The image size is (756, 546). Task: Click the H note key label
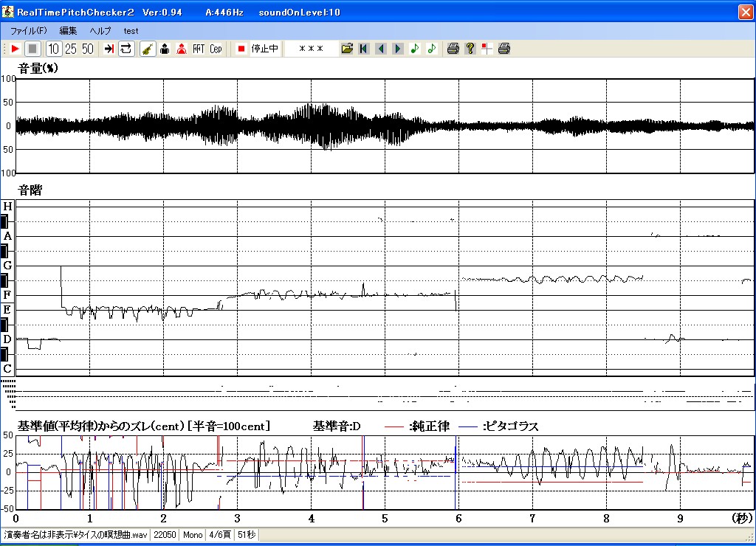click(x=7, y=207)
